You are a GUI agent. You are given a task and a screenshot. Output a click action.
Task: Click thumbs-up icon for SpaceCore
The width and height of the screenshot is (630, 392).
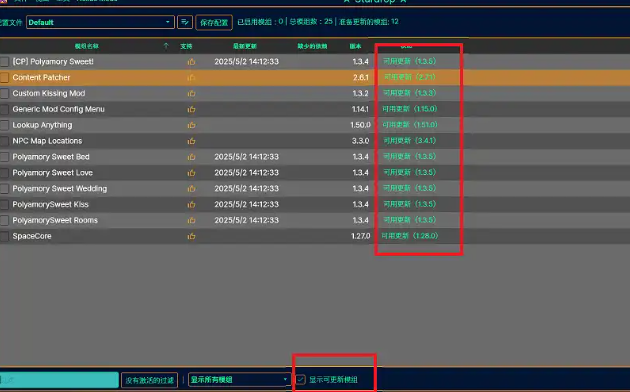coord(191,236)
